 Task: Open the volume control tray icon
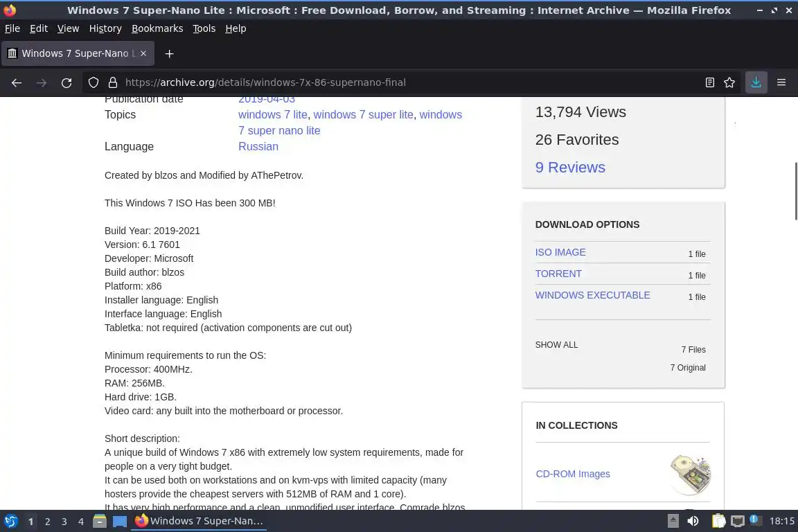(x=693, y=521)
